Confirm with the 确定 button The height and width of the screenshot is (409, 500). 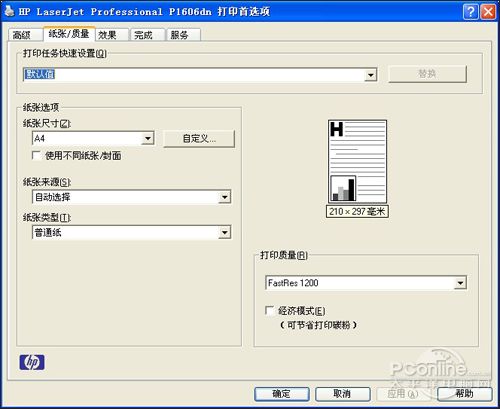[x=281, y=394]
